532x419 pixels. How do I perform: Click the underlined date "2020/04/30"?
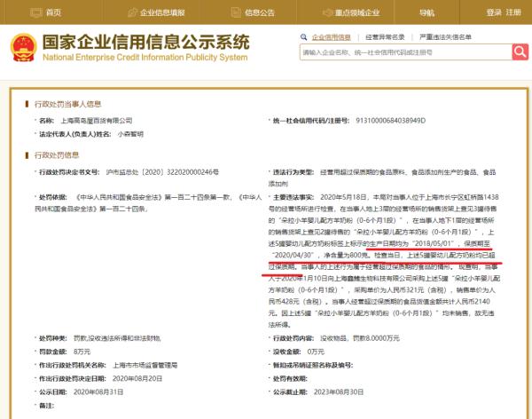293,255
